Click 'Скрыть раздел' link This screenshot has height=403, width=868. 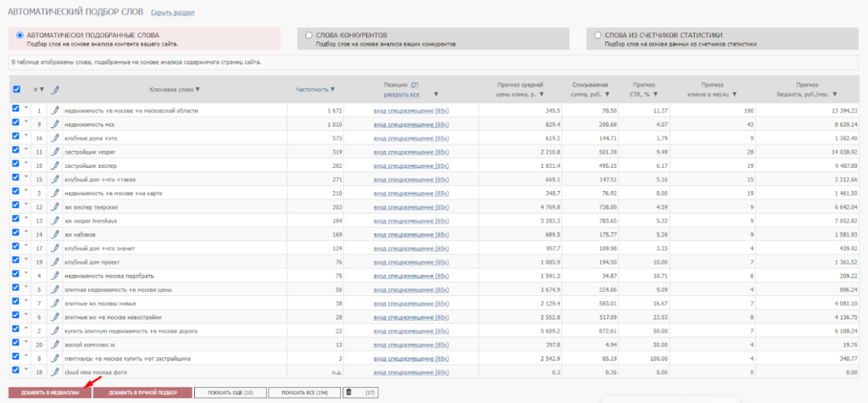(173, 12)
